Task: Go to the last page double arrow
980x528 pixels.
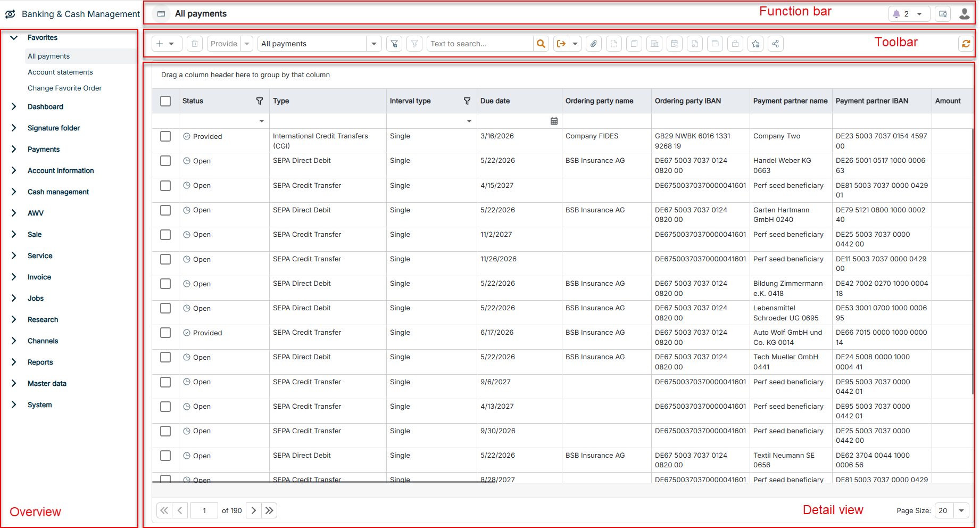Action: tap(269, 510)
